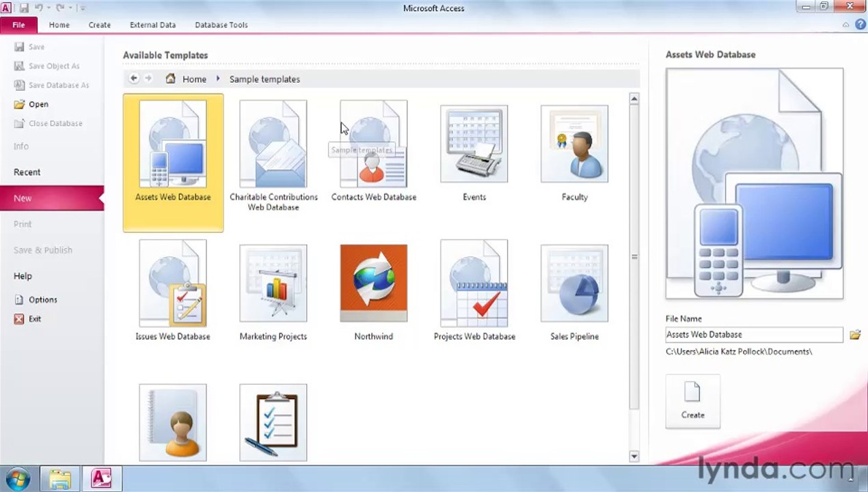Click the "Available Templates" heading
Screen dimensions: 868x492
tap(165, 55)
